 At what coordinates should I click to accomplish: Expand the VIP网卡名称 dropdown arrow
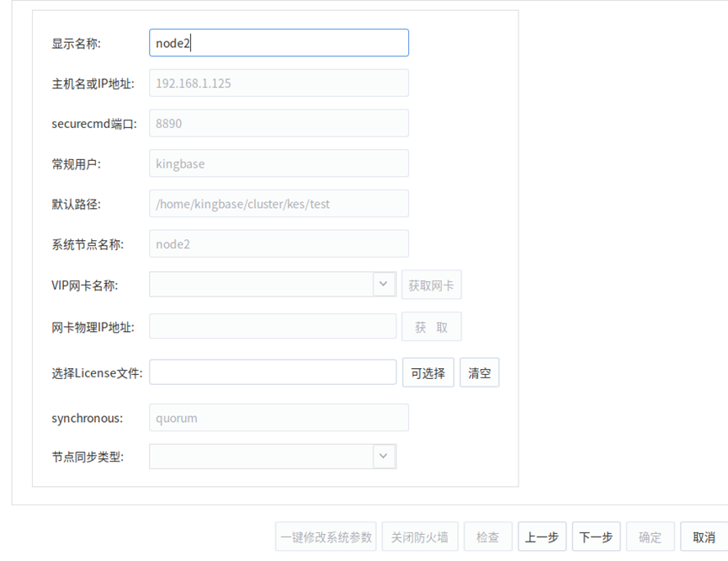click(384, 285)
